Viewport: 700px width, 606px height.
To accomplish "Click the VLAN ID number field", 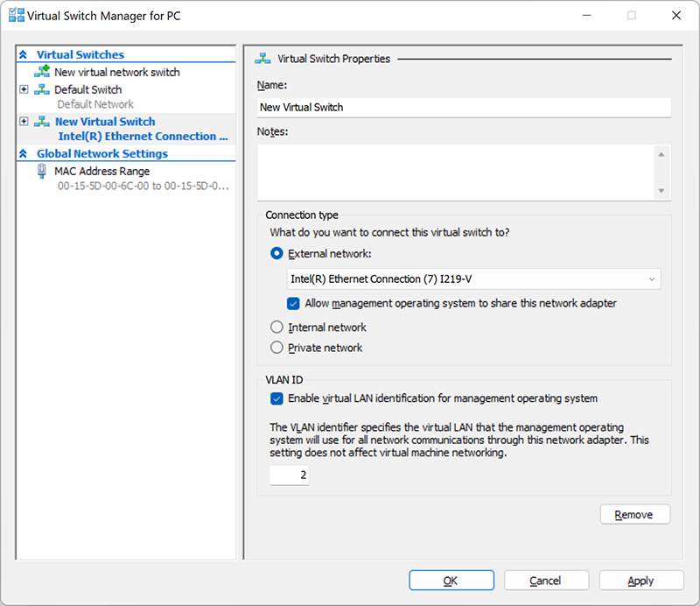I will click(x=289, y=476).
